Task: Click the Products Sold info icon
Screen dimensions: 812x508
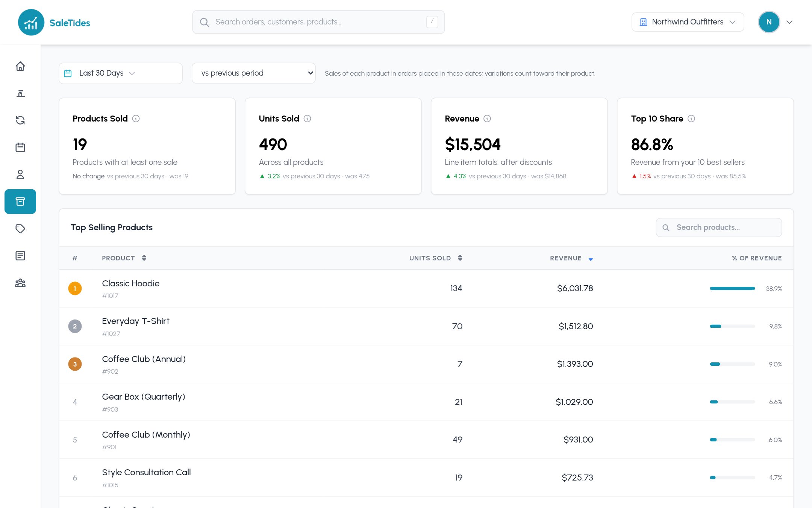Action: tap(136, 119)
